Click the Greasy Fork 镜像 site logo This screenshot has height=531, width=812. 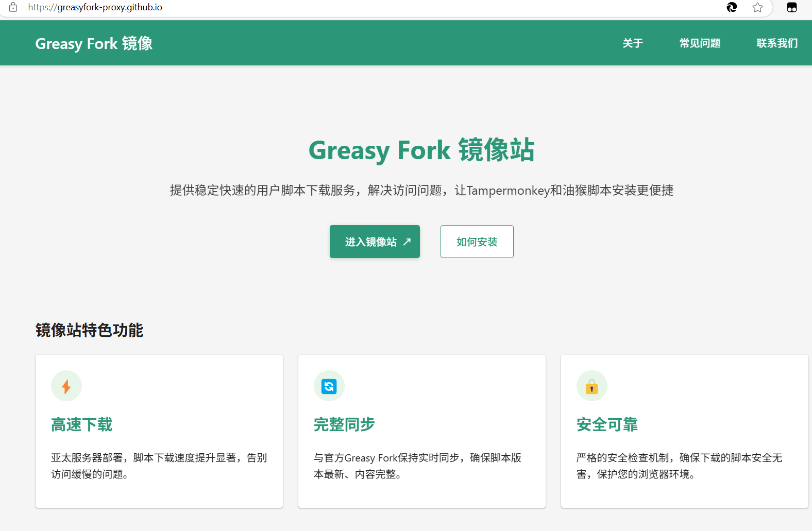(94, 43)
